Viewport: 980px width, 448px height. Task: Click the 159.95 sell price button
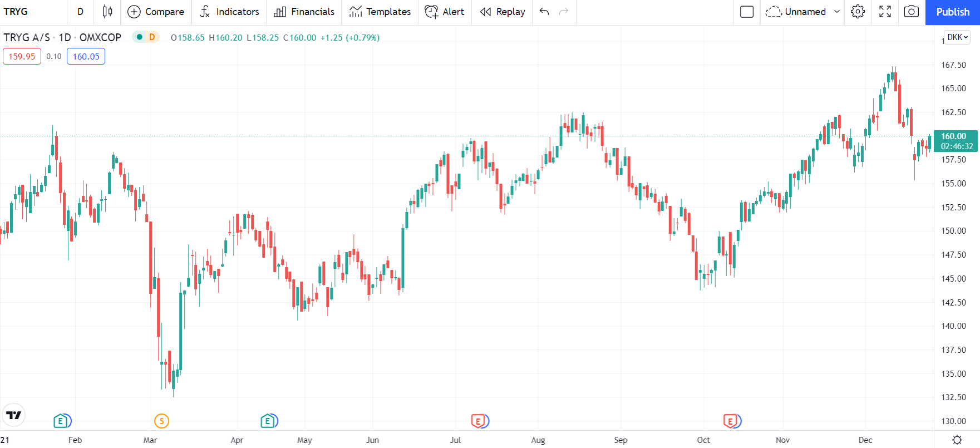[22, 56]
